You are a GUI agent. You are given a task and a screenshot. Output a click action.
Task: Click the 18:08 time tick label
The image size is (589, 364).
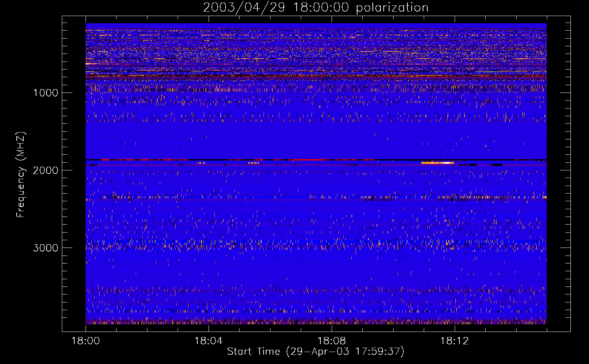pos(332,341)
